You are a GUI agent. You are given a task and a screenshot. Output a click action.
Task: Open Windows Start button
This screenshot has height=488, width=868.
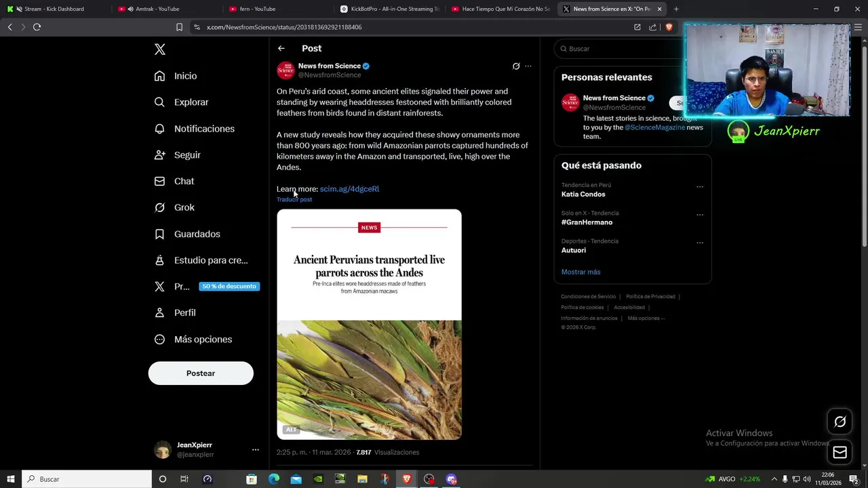(10, 479)
